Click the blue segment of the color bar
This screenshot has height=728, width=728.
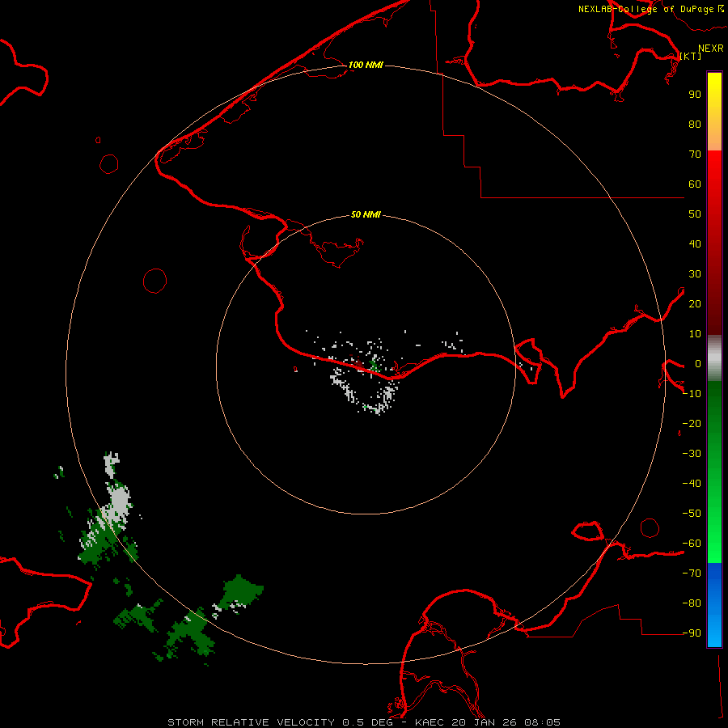(714, 605)
